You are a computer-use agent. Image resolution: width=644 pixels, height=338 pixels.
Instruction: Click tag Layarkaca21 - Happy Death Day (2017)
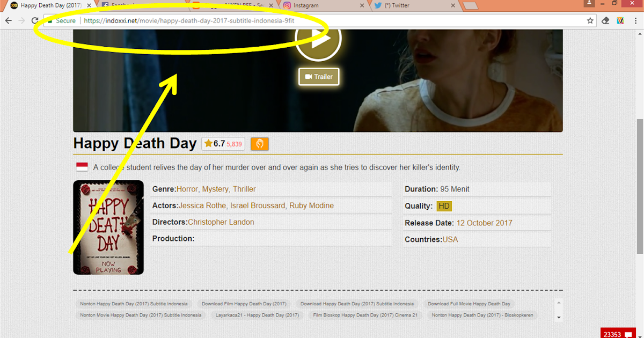point(257,315)
